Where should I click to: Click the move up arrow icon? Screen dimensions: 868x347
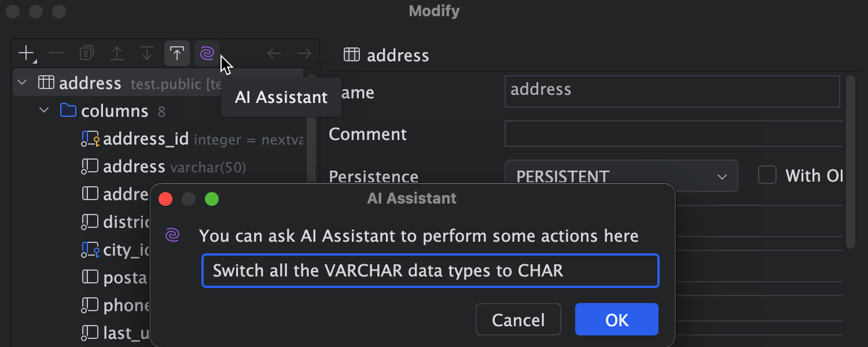[x=117, y=54]
